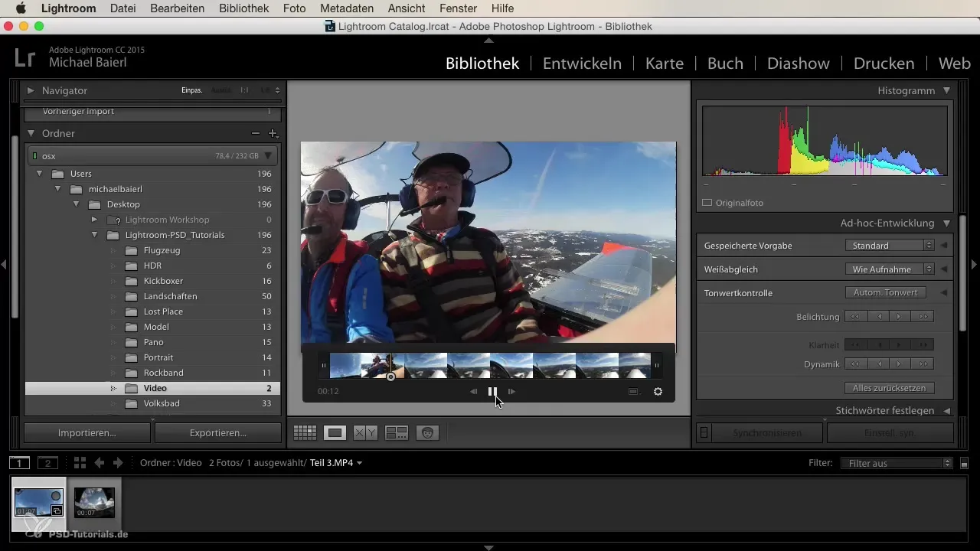Hide the right panel group
980x551 pixels.
[x=975, y=264]
